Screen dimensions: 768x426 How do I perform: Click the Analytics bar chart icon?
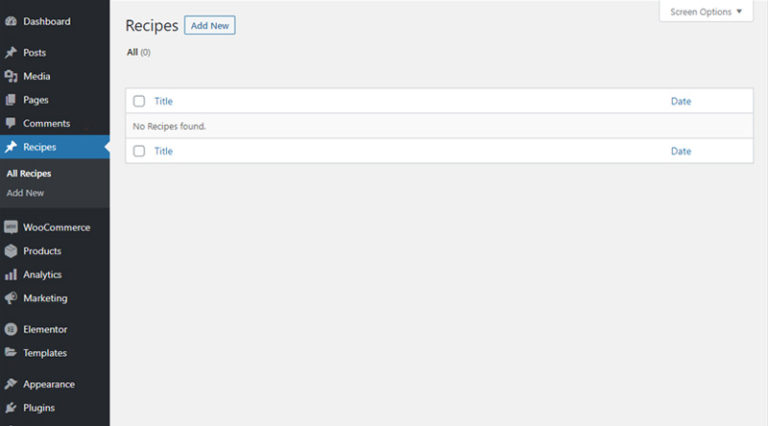pyautogui.click(x=10, y=275)
